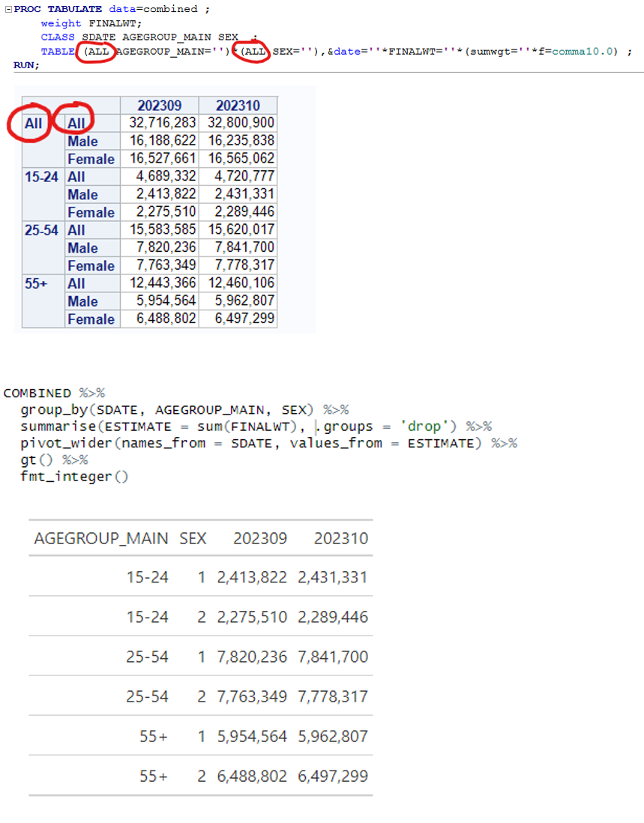Click the weight keyword in the SAS code
This screenshot has width=644, height=823.
[59, 23]
